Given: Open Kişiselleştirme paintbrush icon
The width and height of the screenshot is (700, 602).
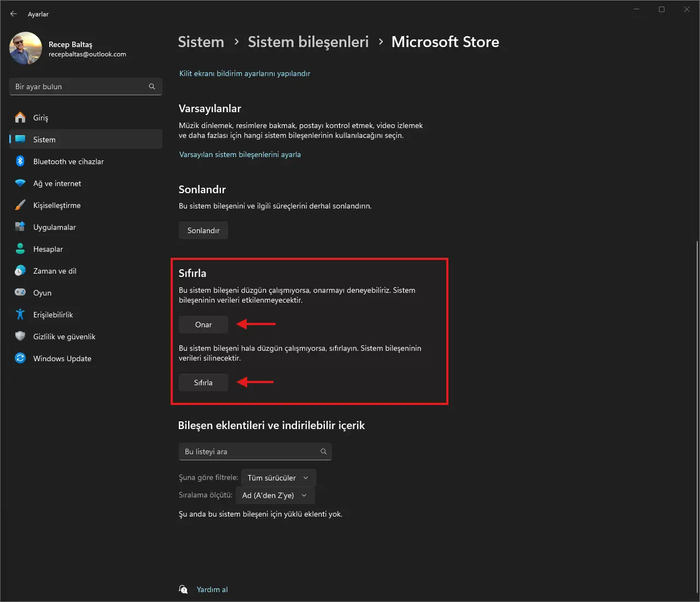Looking at the screenshot, I should point(20,205).
